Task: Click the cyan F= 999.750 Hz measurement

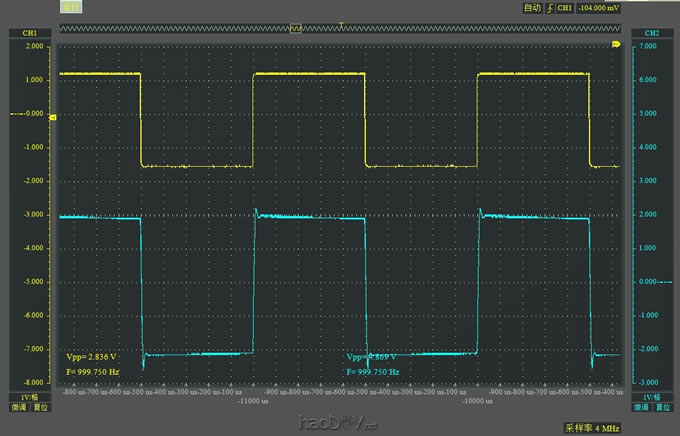Action: coord(373,371)
